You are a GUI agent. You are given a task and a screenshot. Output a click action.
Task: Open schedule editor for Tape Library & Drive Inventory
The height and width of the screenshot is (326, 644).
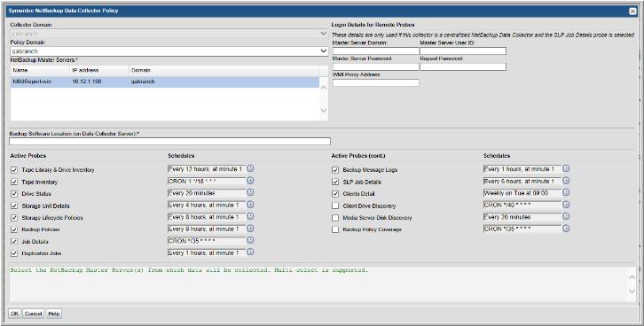250,168
